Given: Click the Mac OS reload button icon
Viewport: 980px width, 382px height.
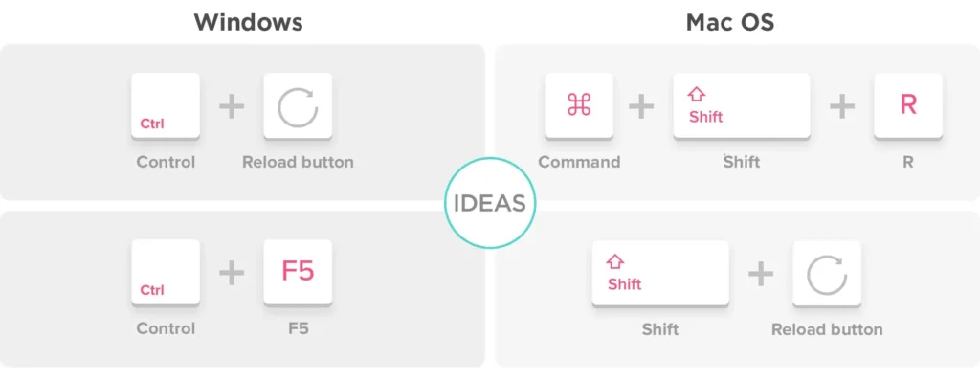Looking at the screenshot, I should [x=827, y=273].
